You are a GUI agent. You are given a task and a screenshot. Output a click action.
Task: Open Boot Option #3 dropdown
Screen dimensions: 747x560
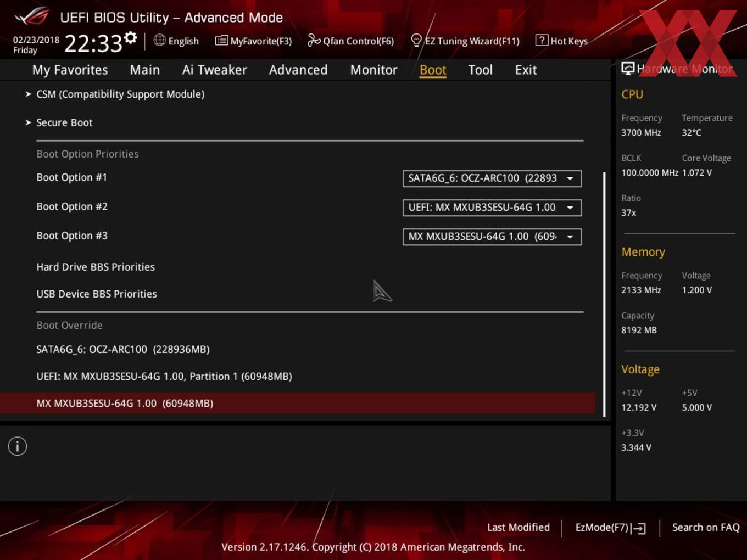pos(492,237)
